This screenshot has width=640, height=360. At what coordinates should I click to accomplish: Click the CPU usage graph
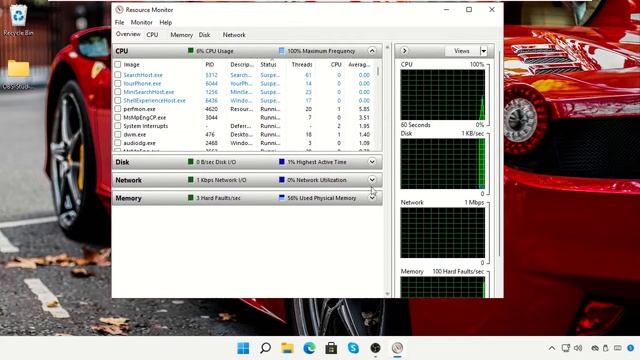(443, 95)
